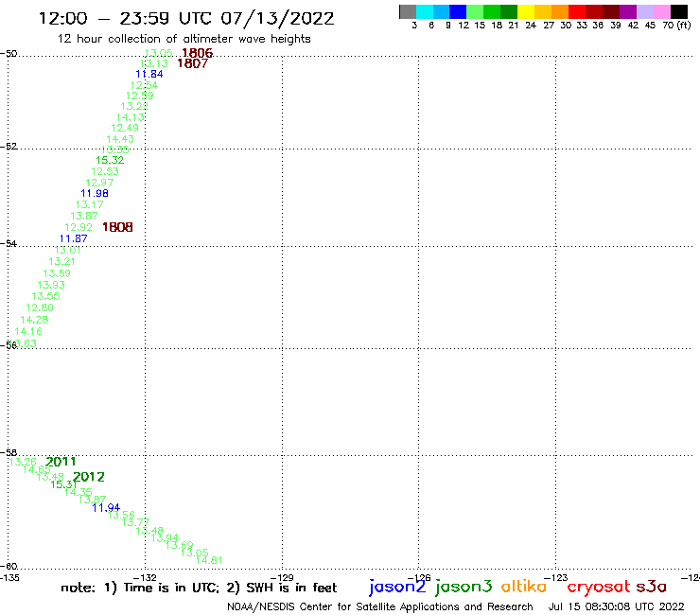Click the wave height value 13.77

click(135, 522)
